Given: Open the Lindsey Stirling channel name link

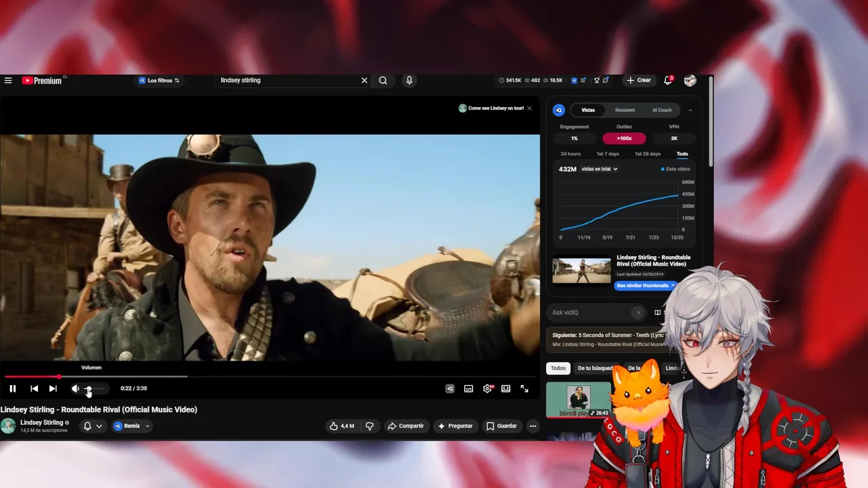Looking at the screenshot, I should [41, 422].
